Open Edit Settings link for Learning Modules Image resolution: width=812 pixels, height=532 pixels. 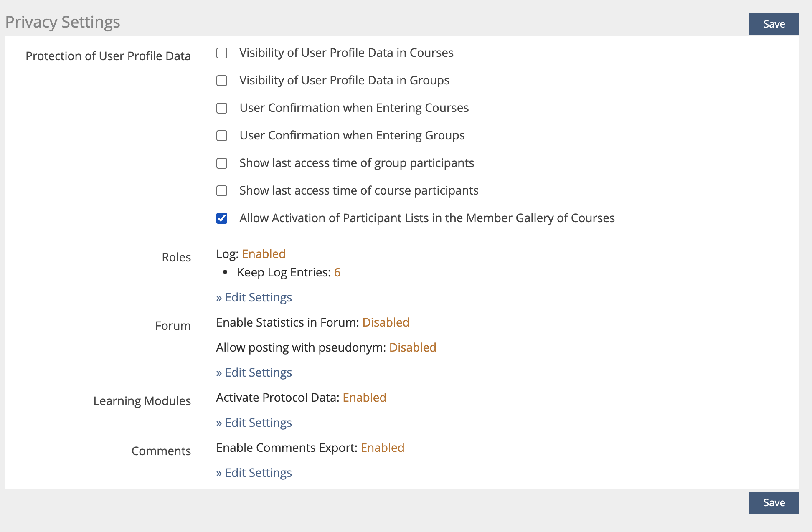tap(254, 423)
